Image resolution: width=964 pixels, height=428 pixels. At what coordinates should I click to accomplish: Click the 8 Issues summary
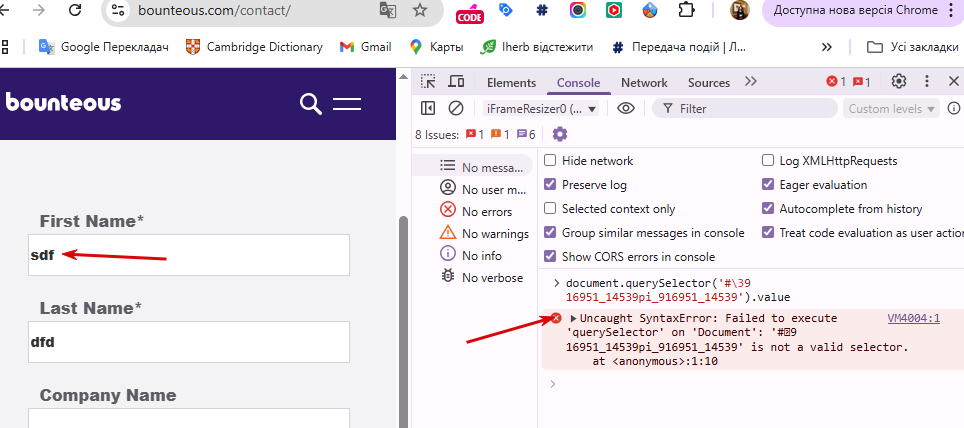click(x=475, y=135)
